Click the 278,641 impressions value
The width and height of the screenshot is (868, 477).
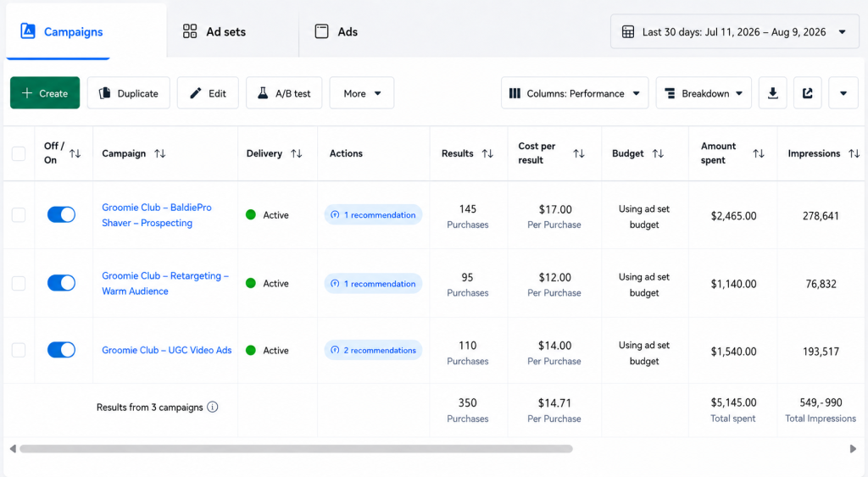[x=821, y=216]
